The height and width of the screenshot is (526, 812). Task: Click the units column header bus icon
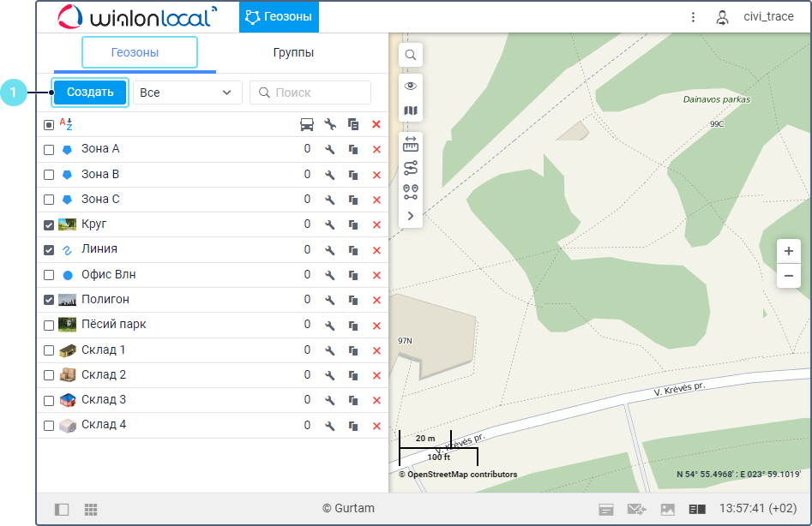coord(307,124)
